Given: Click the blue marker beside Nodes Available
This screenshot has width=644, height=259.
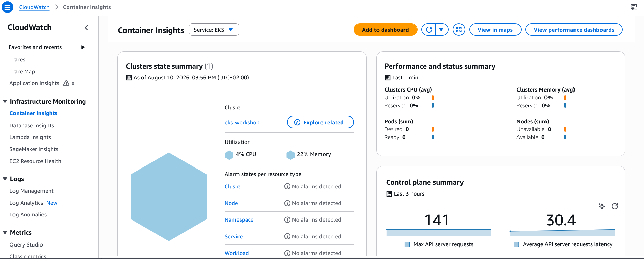Looking at the screenshot, I should (x=565, y=137).
